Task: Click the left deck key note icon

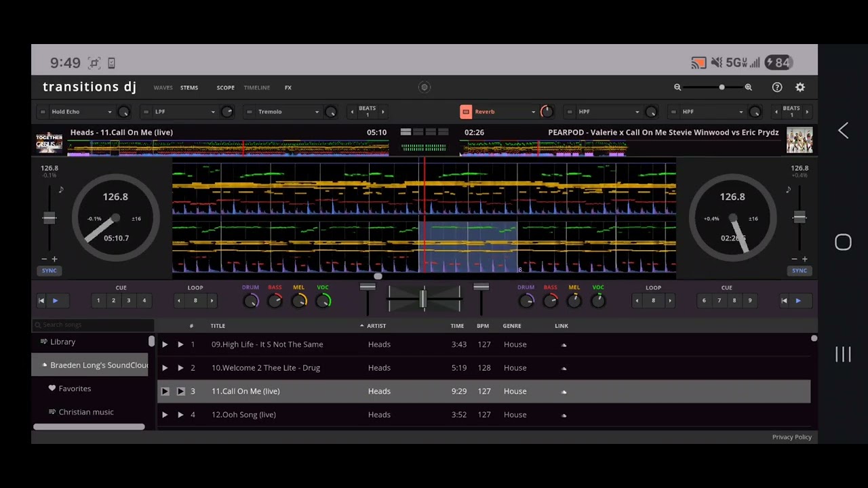Action: point(61,190)
